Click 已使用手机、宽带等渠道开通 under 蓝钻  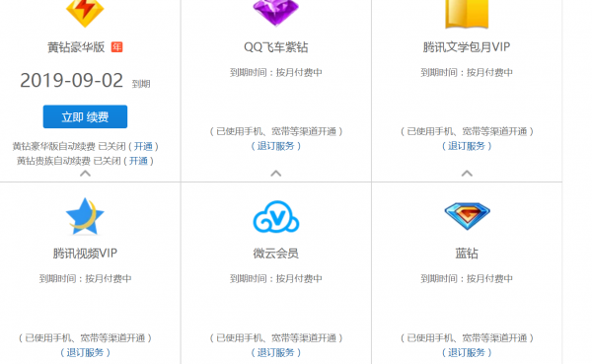467,338
